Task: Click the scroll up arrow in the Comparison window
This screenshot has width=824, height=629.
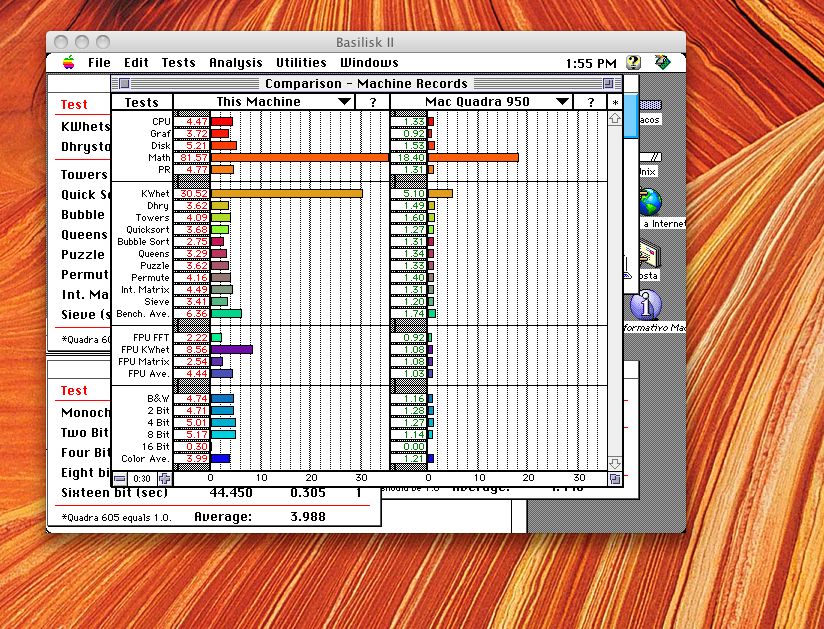Action: tap(615, 119)
